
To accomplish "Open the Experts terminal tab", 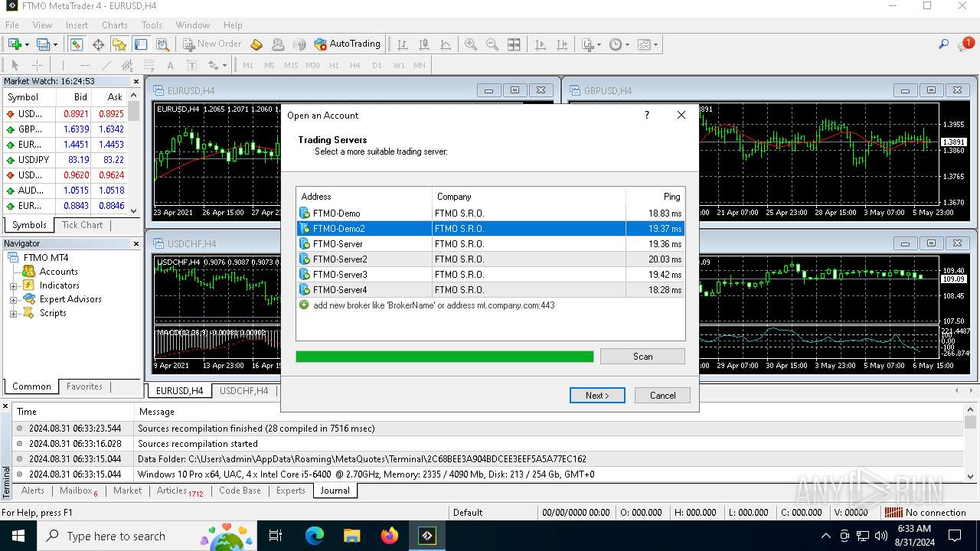I will (290, 491).
